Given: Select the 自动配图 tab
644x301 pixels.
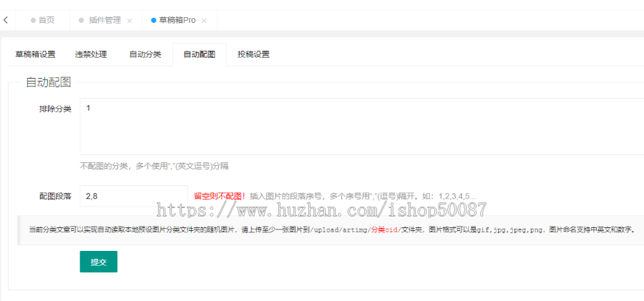Looking at the screenshot, I should (199, 54).
